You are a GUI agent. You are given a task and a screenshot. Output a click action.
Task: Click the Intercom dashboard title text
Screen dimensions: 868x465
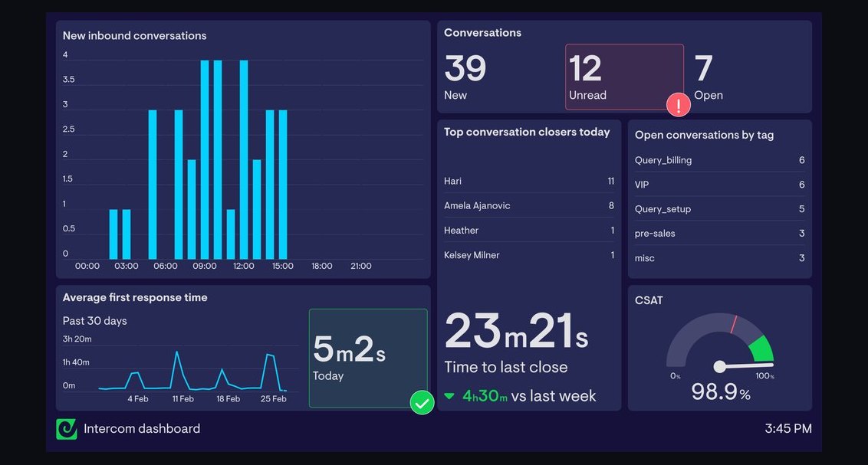coord(142,428)
